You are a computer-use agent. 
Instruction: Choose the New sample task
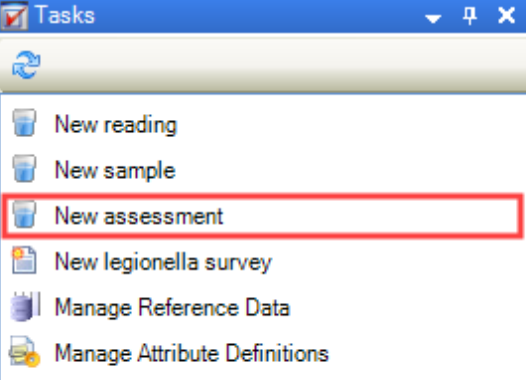[115, 170]
